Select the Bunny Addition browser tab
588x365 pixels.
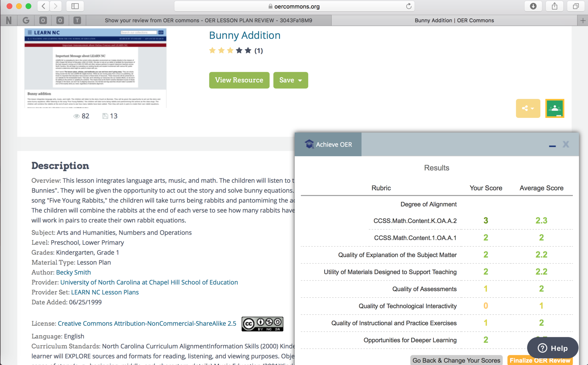tap(454, 20)
